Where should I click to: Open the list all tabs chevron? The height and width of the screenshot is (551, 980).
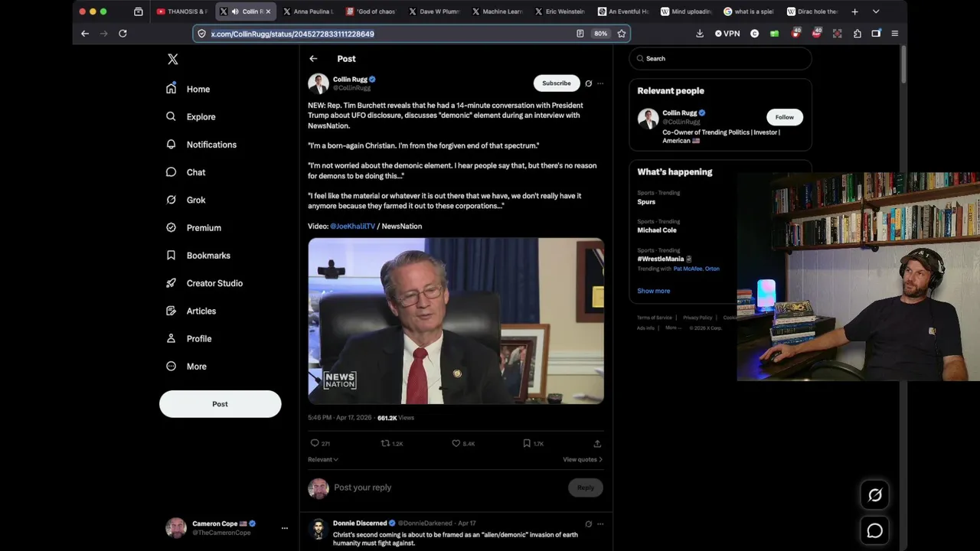point(876,11)
